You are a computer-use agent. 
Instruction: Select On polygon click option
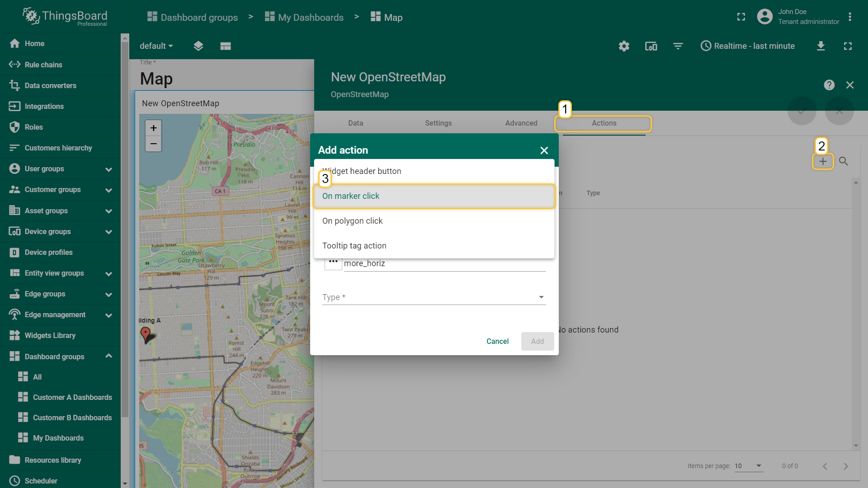click(x=434, y=221)
